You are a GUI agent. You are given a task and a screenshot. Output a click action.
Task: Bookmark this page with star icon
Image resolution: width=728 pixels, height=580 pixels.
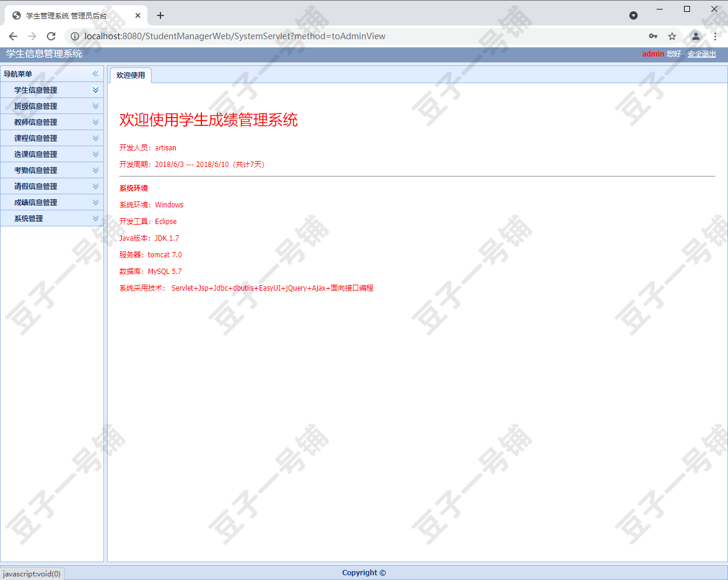(x=672, y=36)
